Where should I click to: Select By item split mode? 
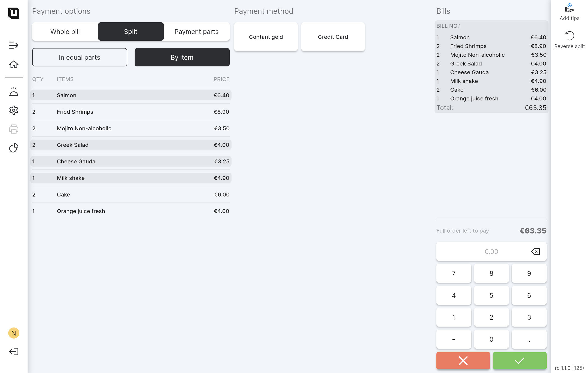coord(182,57)
